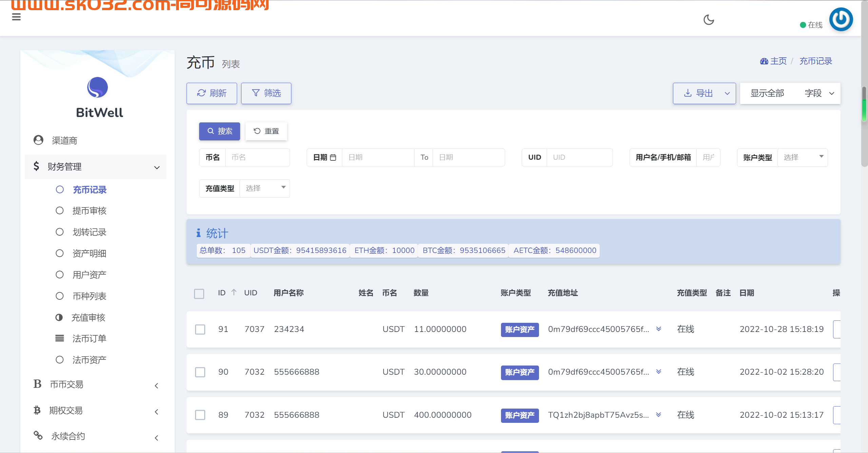
Task: Focus the 用户名/手机/邮箱 input field
Action: pos(708,157)
